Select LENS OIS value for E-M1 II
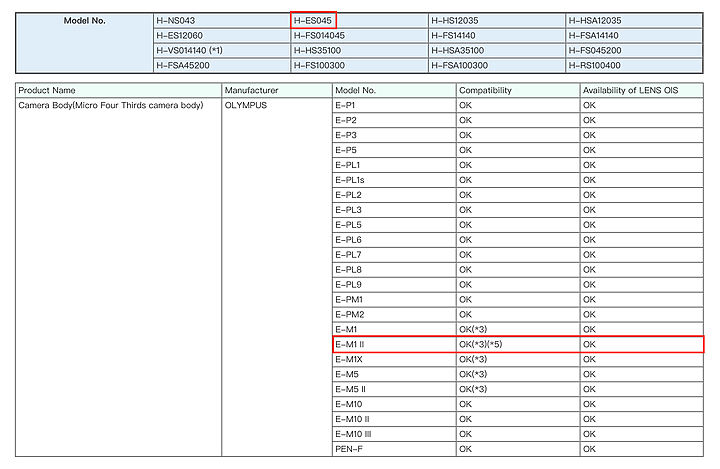The height and width of the screenshot is (469, 720). coord(641,344)
